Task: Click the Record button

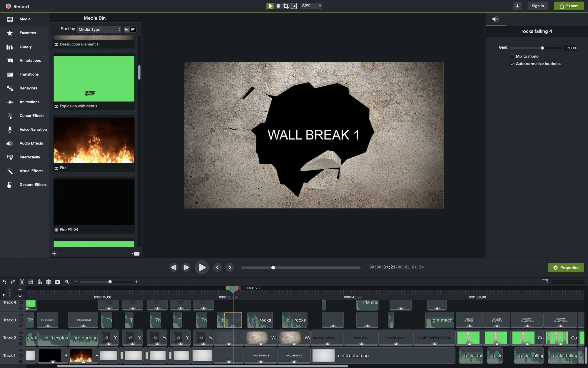Action: [17, 6]
